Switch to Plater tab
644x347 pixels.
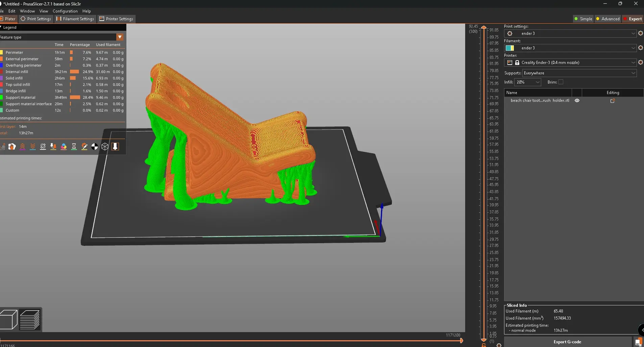8,19
